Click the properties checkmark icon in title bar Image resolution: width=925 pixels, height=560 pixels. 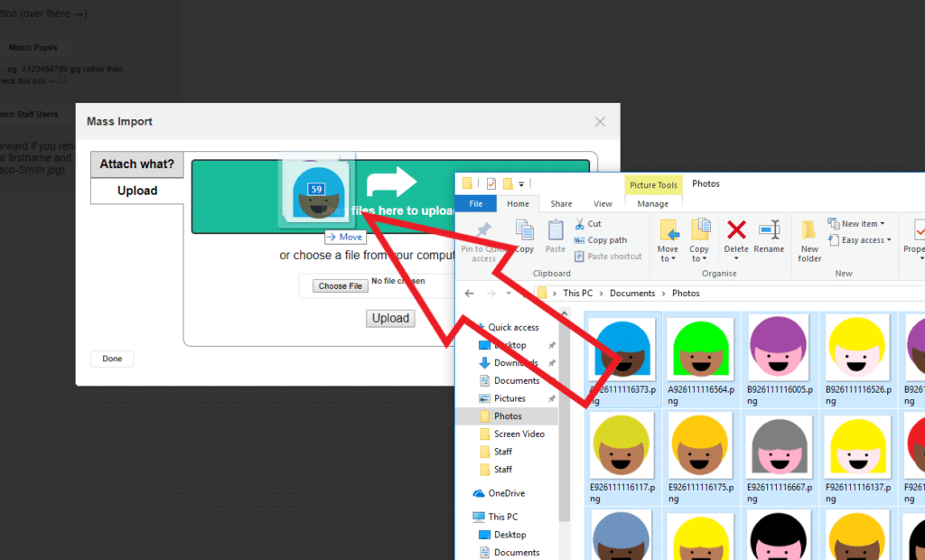point(491,183)
